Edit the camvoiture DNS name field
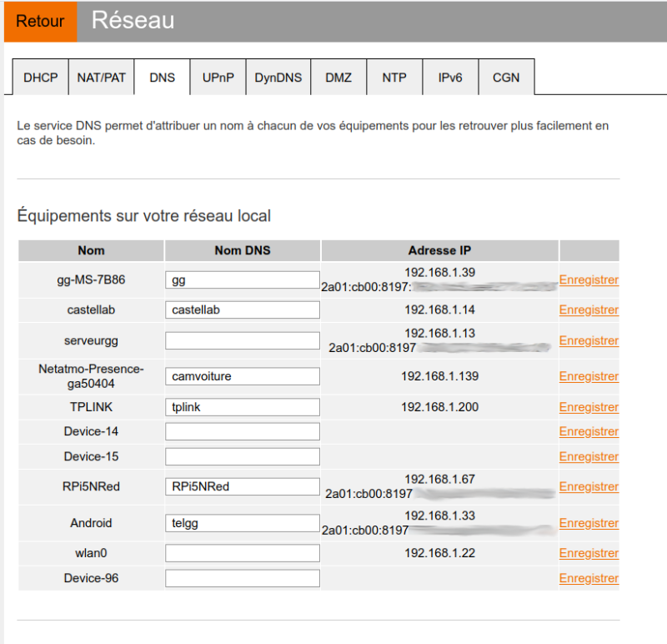Viewport: 667px width, 644px height. [243, 376]
